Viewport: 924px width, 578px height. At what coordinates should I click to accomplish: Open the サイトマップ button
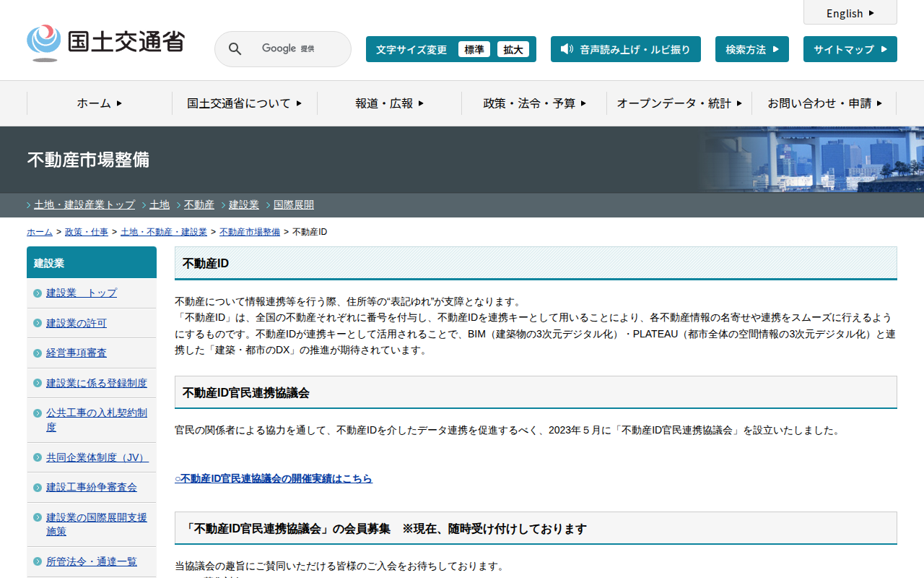[x=850, y=50]
